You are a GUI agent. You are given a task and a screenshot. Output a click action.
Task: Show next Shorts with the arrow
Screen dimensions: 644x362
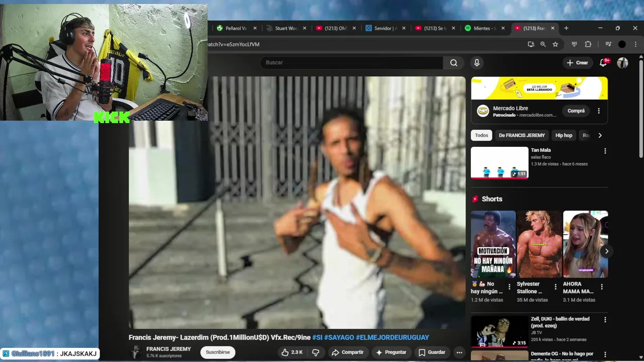point(607,251)
